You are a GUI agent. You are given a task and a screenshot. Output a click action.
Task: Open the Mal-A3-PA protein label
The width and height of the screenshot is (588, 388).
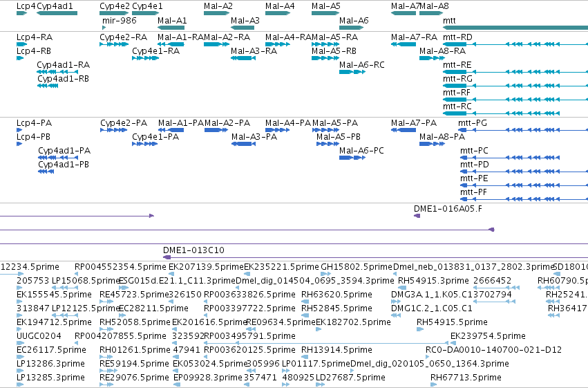click(254, 137)
